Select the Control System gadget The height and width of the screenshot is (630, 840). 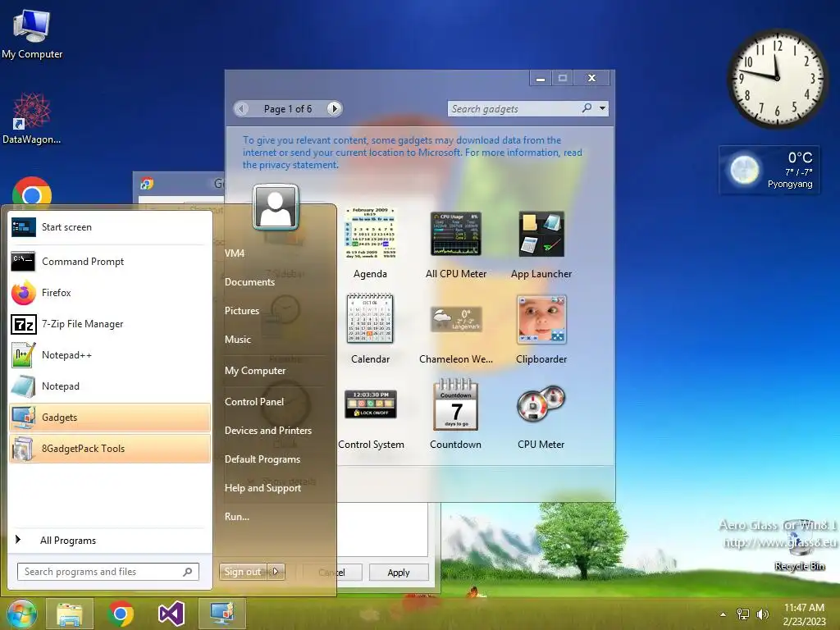[x=371, y=419]
